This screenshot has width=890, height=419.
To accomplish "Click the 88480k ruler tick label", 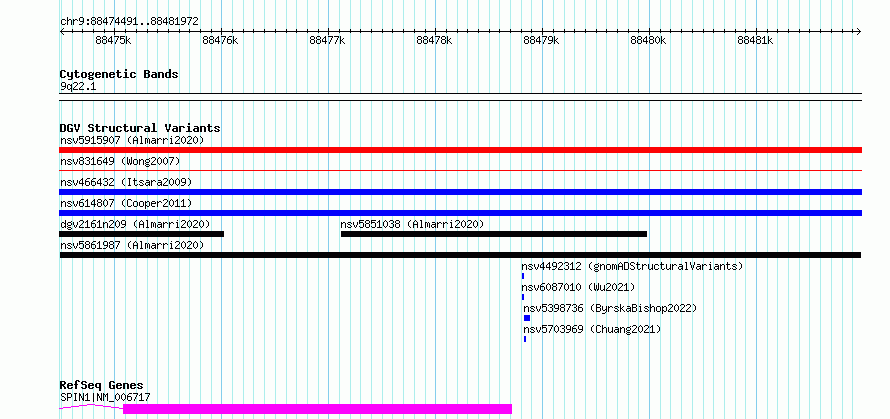I will coord(648,40).
